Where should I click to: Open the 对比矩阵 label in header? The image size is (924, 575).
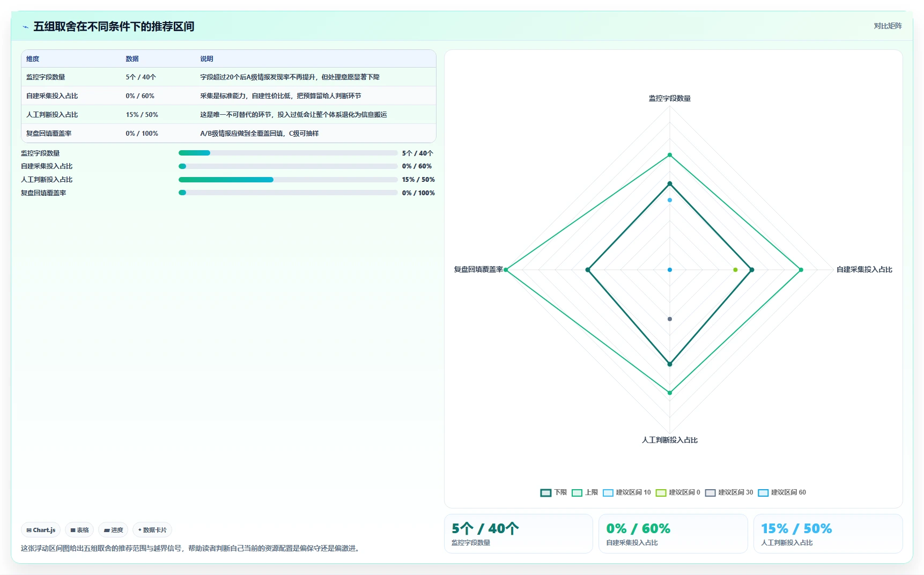pyautogui.click(x=888, y=26)
